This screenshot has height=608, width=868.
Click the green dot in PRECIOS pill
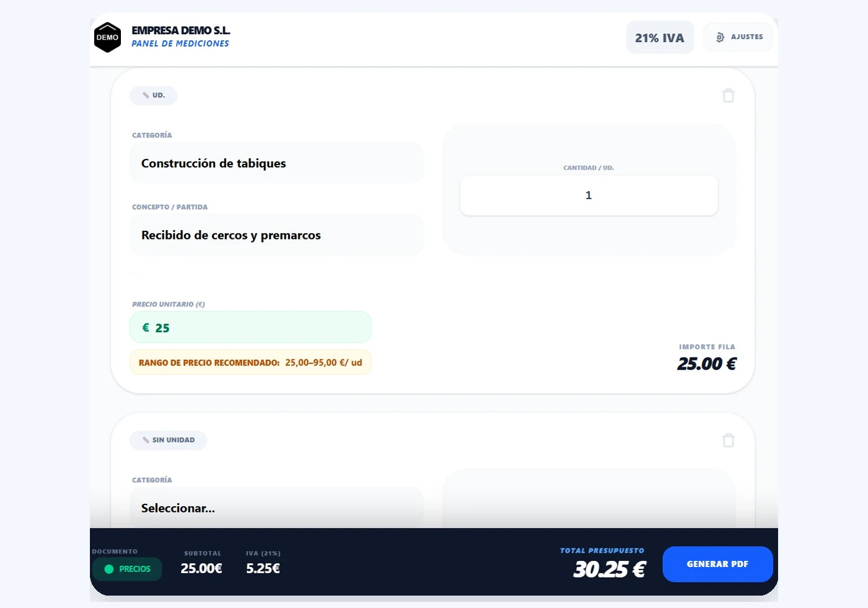[x=109, y=569]
